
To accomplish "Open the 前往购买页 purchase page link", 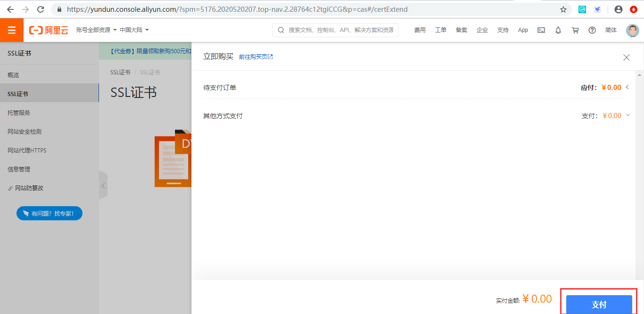I will [254, 56].
